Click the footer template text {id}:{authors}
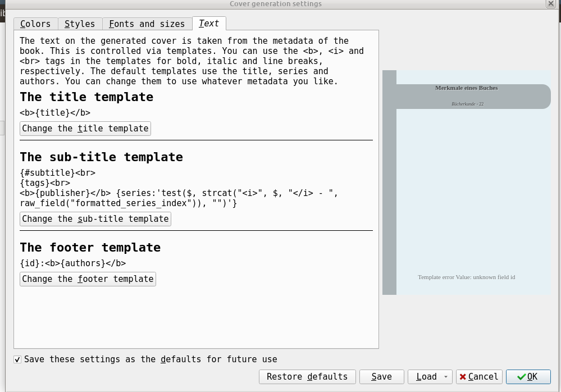Viewport: 561px width, 392px height. pyautogui.click(x=72, y=263)
